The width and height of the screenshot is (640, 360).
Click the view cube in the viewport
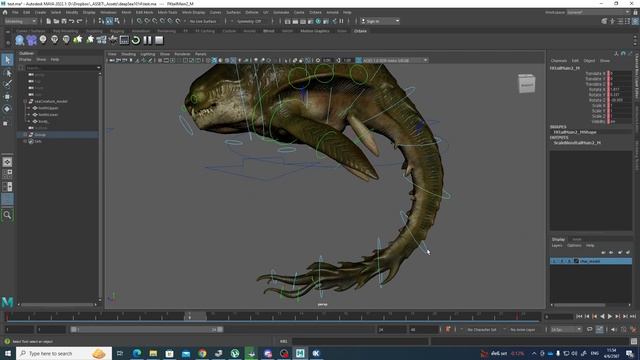click(527, 84)
